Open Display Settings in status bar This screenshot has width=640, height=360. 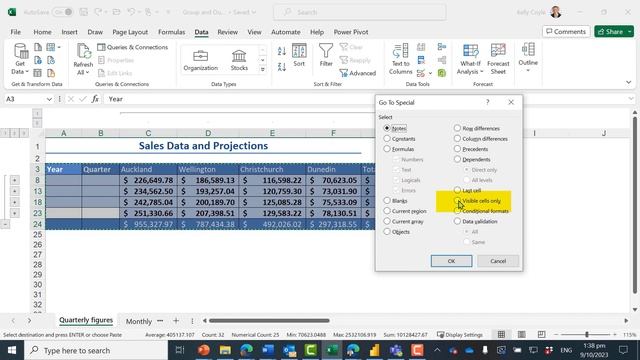(460, 335)
